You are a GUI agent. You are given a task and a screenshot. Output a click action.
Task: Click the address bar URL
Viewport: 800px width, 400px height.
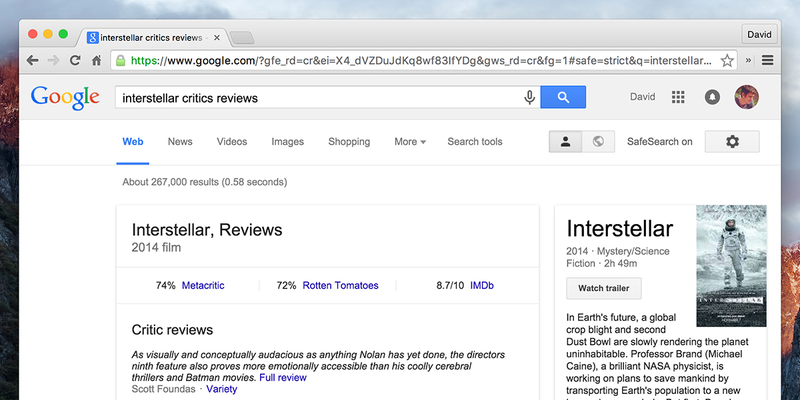click(420, 61)
